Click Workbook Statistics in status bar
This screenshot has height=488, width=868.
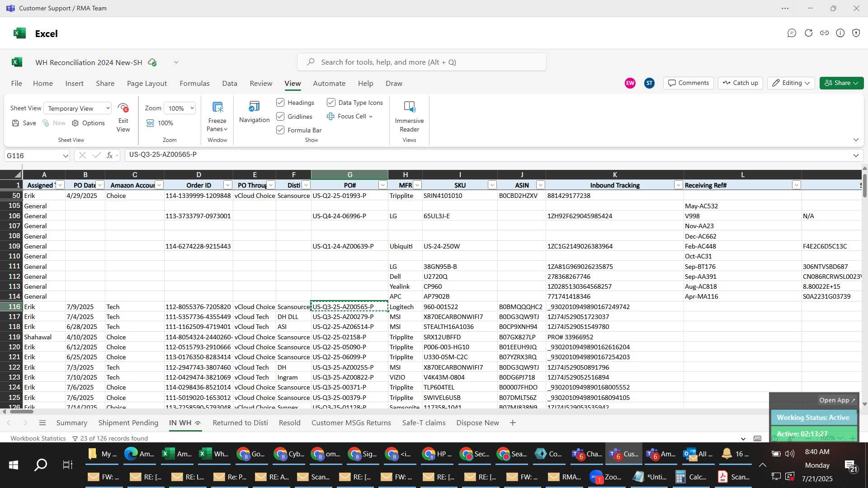tap(38, 438)
